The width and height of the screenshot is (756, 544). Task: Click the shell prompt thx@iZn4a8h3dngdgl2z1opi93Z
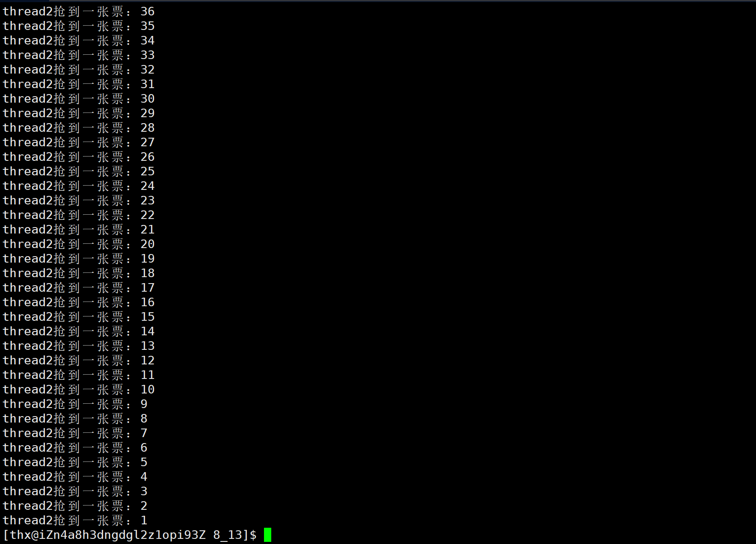108,535
